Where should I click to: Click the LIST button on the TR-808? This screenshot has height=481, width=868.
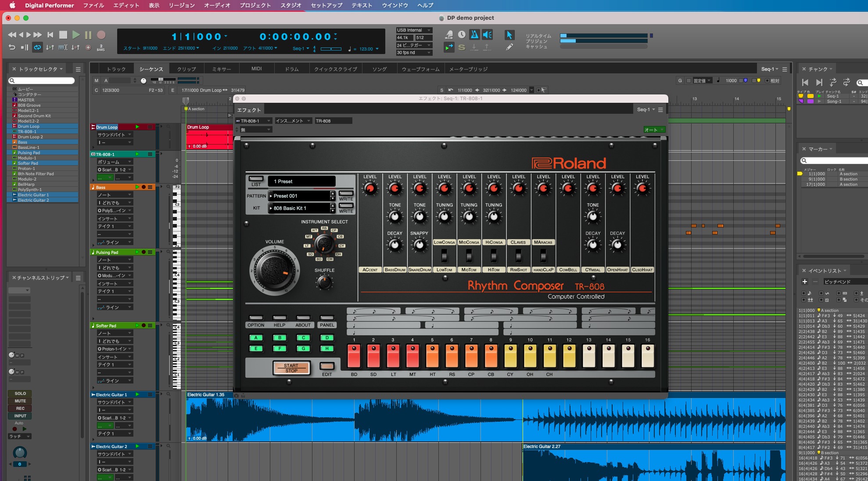(256, 179)
